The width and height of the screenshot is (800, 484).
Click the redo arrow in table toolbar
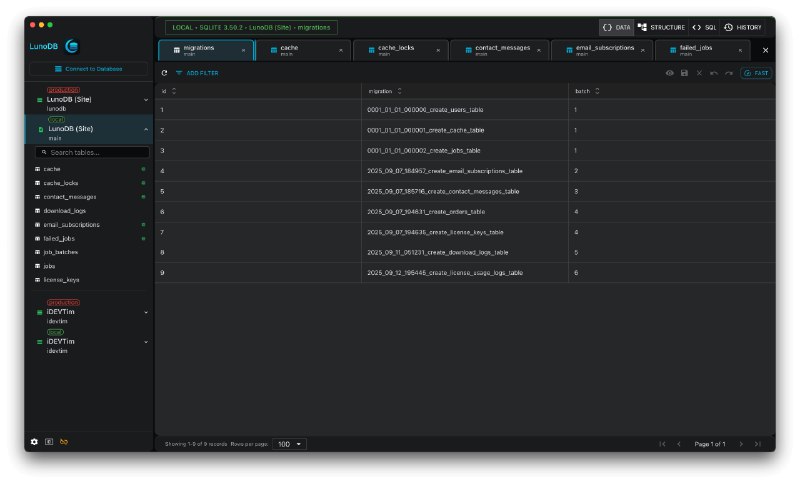pyautogui.click(x=729, y=73)
